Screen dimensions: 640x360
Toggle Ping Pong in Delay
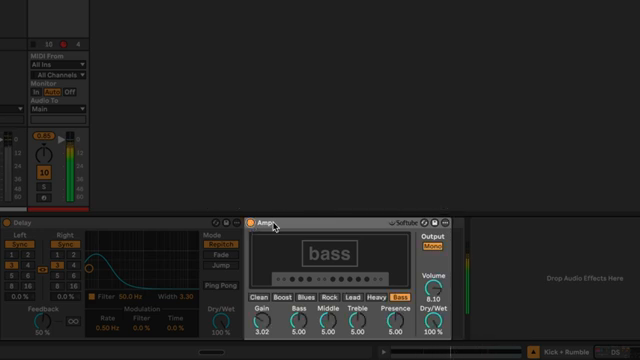221,286
